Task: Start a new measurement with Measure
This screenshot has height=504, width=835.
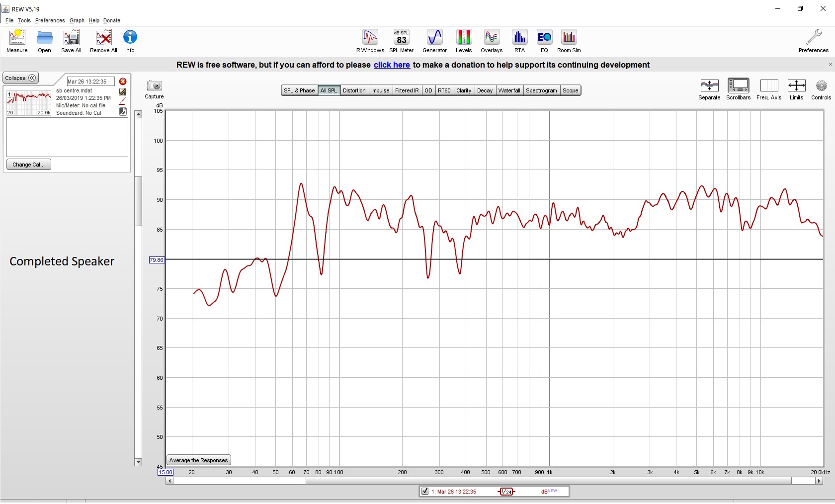Action: click(17, 41)
